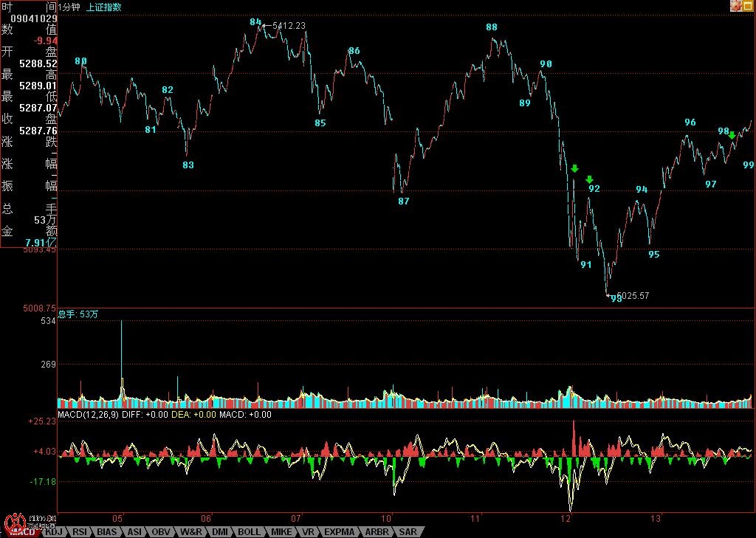This screenshot has width=756, height=538.
Task: Click the 上证指数 index title
Action: pyautogui.click(x=104, y=7)
